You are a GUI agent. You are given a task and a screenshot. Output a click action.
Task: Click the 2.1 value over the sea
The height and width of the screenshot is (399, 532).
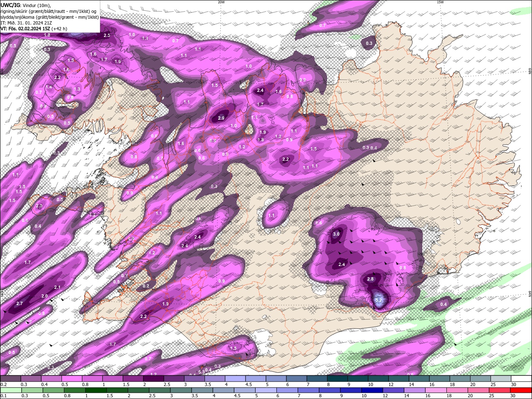pos(58,287)
